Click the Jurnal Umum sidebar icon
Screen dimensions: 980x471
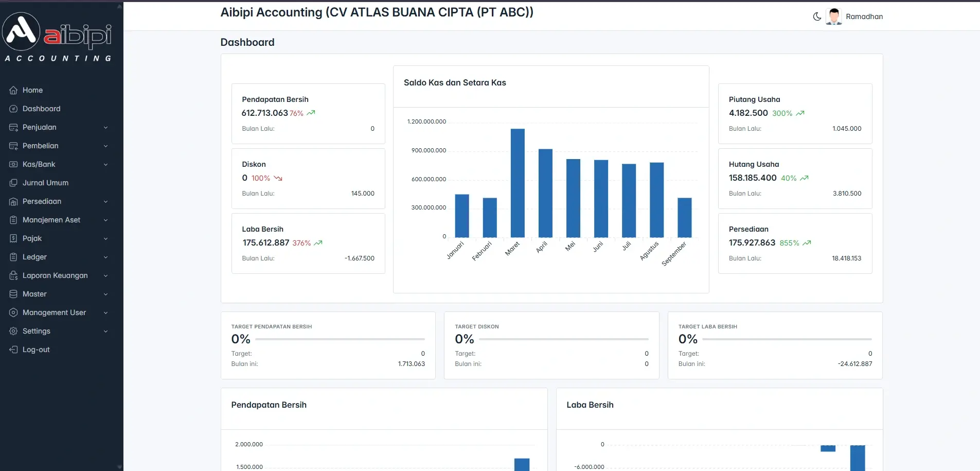coord(13,183)
